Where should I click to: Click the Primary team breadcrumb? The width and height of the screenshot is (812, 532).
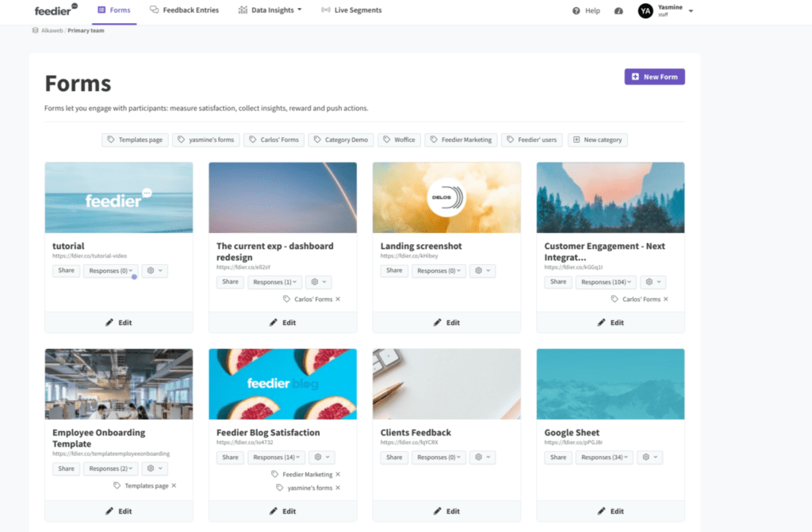[x=86, y=31]
